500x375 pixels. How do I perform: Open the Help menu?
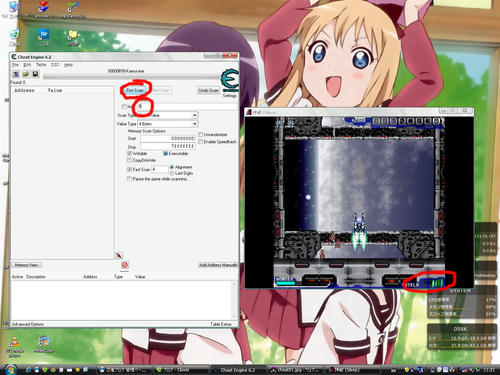[x=68, y=65]
